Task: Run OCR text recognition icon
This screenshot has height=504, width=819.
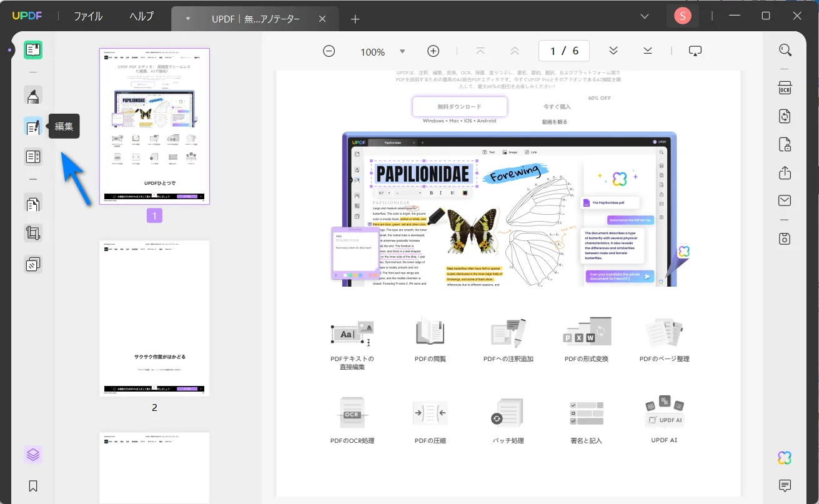Action: point(785,87)
